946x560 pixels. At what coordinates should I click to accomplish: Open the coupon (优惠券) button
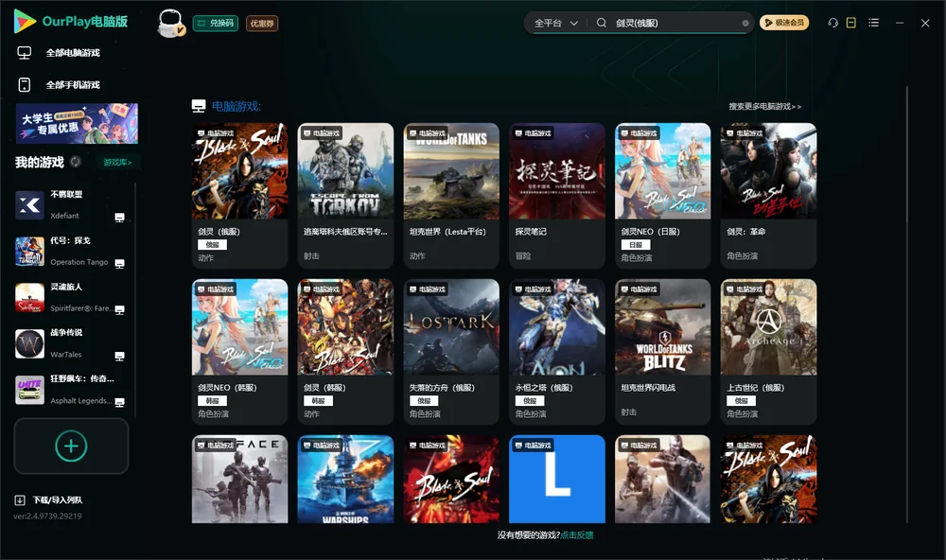262,23
